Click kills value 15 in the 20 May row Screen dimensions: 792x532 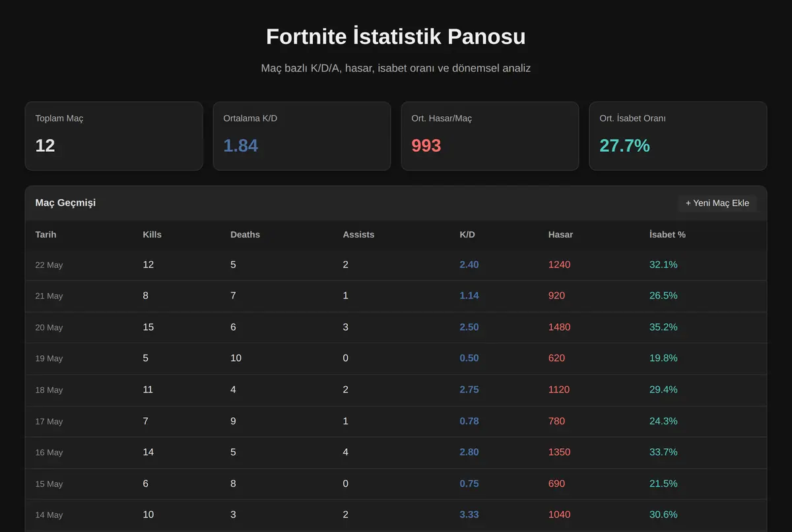point(148,327)
